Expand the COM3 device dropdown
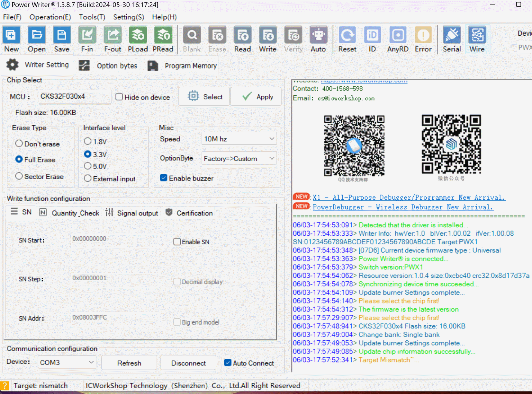 click(x=67, y=362)
